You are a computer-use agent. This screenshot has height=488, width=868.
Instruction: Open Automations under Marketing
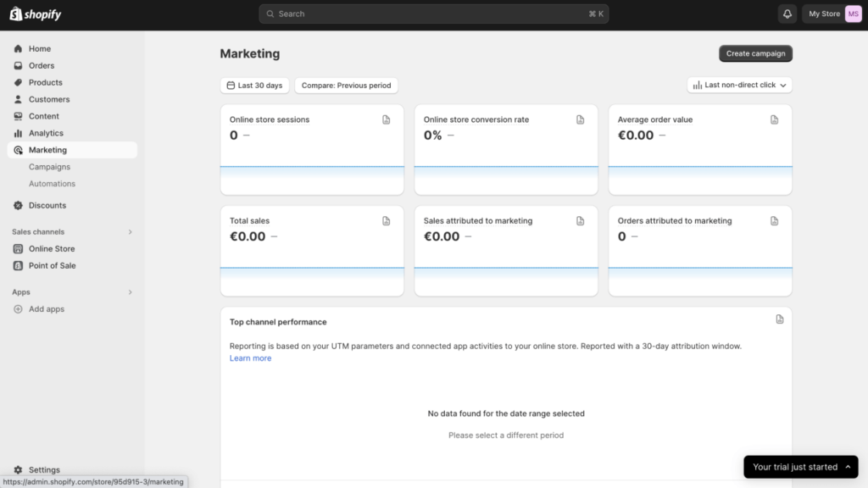53,184
